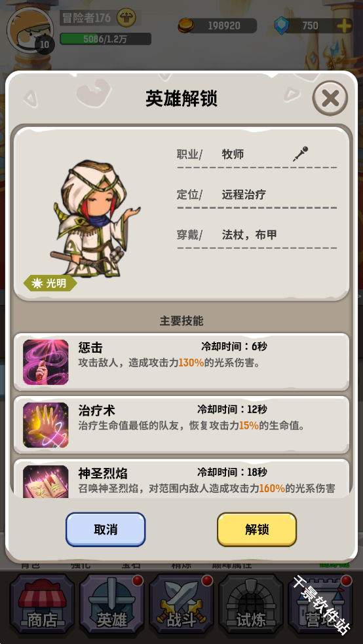Tap the 惩击 skill icon

click(46, 362)
